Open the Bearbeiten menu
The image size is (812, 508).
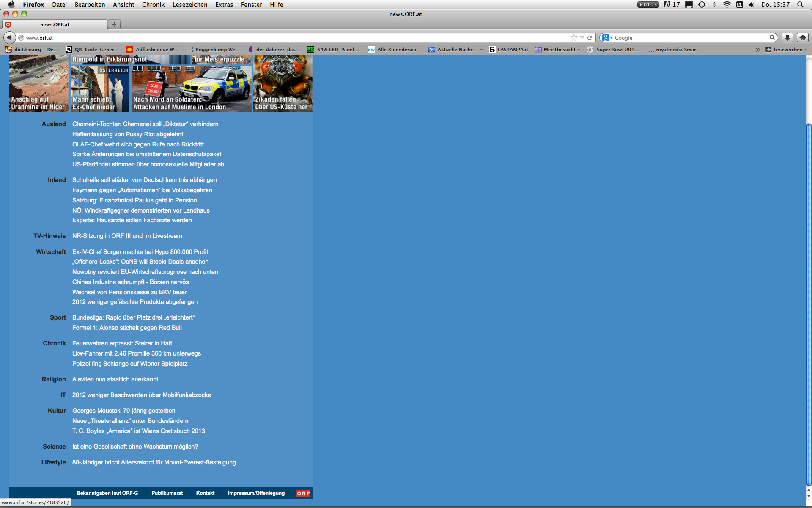tap(90, 4)
